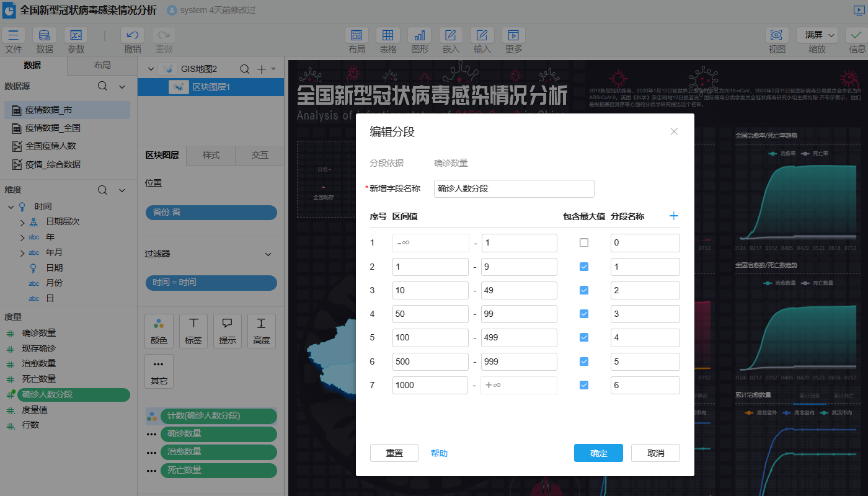The height and width of the screenshot is (496, 868).
Task: Click the View (视图) eye icon
Action: click(x=777, y=35)
